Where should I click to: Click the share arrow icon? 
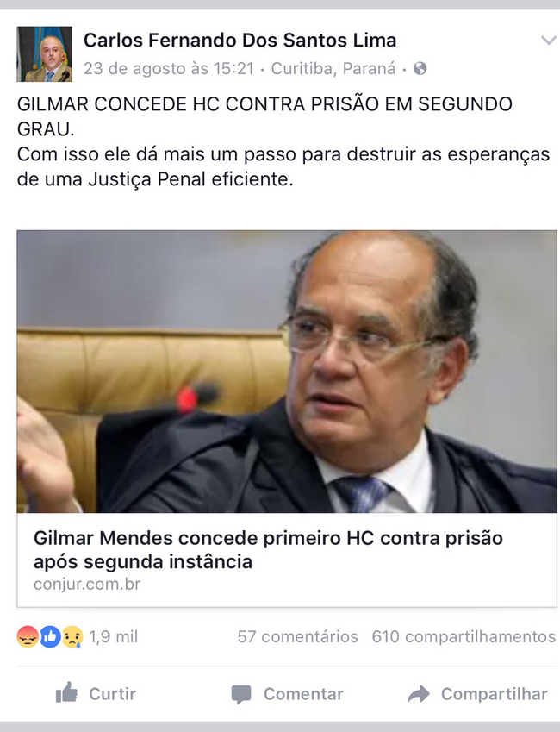[419, 694]
